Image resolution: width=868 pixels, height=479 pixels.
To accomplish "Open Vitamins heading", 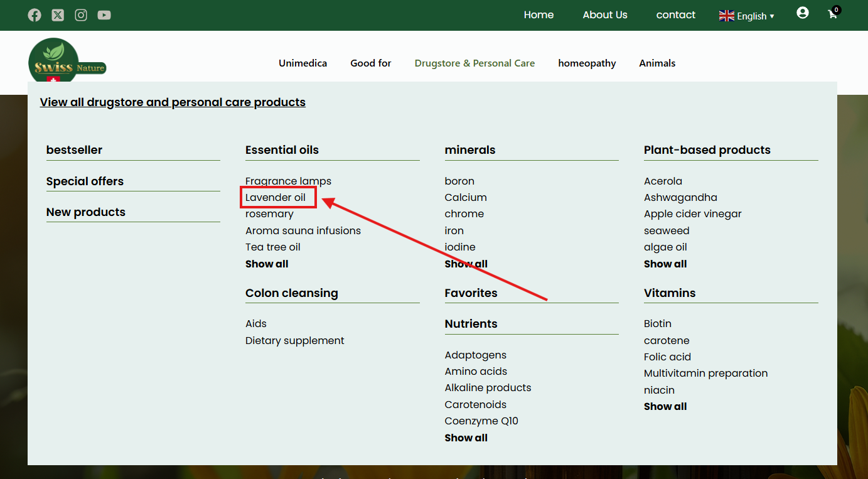I will point(670,293).
